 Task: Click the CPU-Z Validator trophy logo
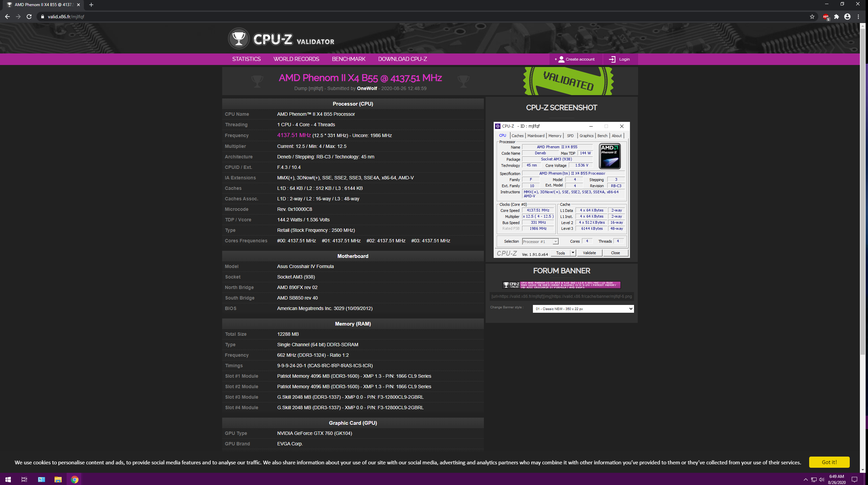239,38
